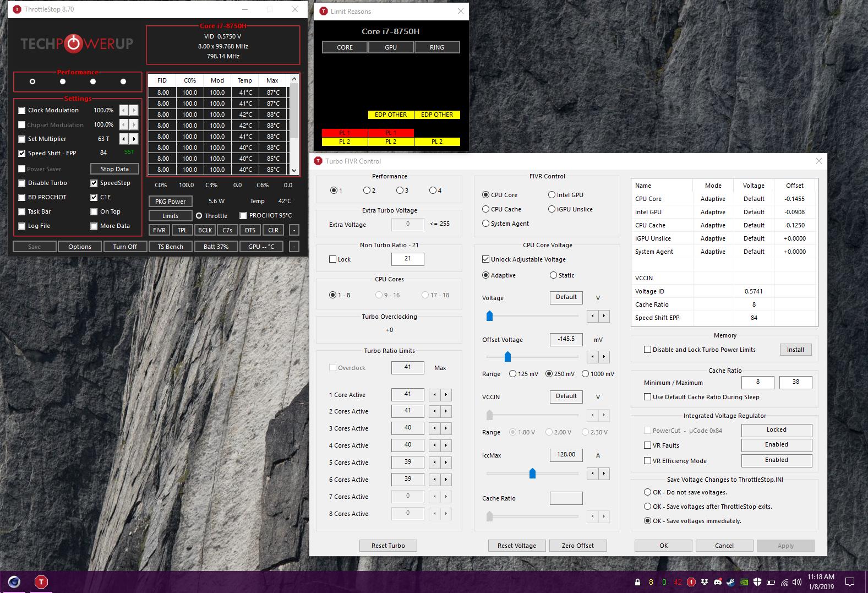Screen dimensions: 868x593
Task: Open the Steam tray icon
Action: click(x=731, y=582)
